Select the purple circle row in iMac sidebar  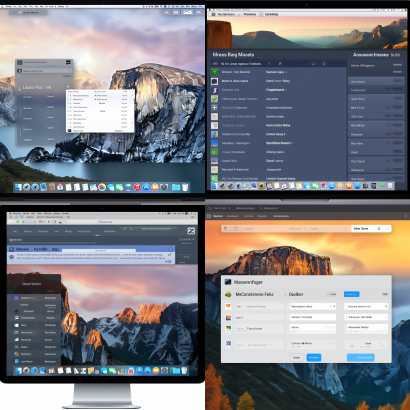pos(34,298)
